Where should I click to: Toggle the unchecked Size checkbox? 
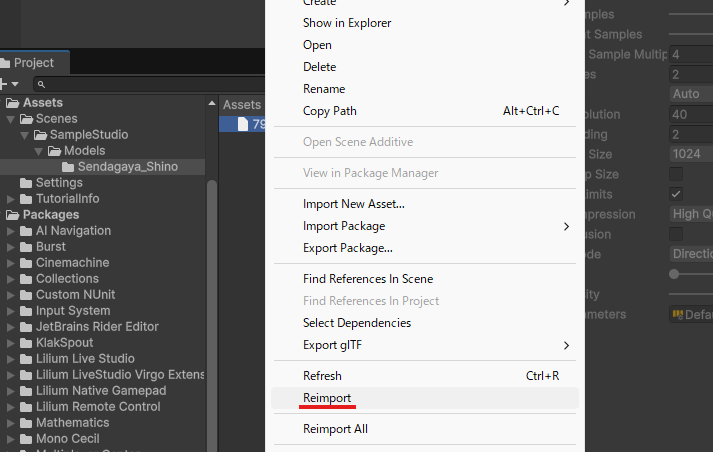coord(676,174)
